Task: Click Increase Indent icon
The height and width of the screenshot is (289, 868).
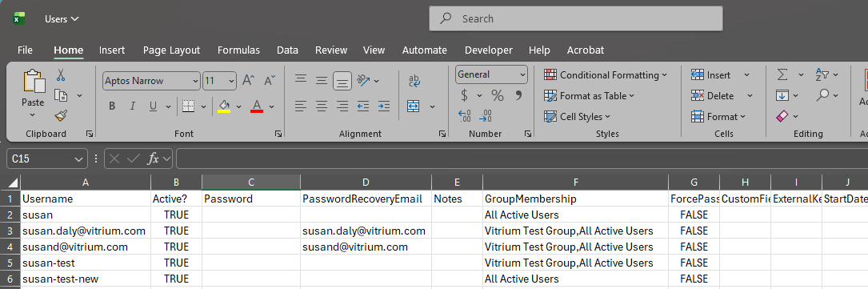Action: click(384, 106)
